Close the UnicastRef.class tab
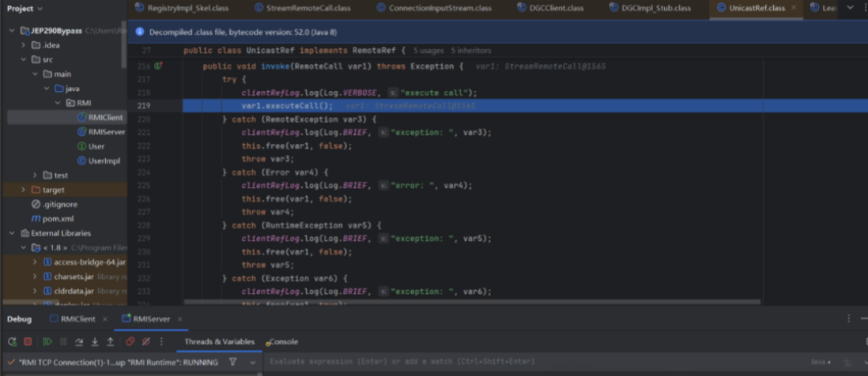The height and width of the screenshot is (376, 868). pos(794,8)
